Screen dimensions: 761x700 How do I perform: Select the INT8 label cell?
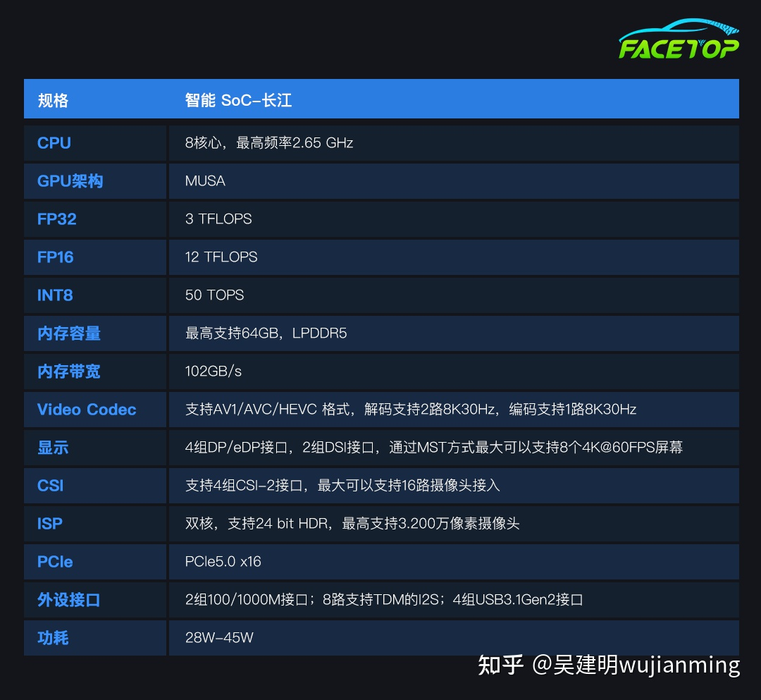pos(54,295)
